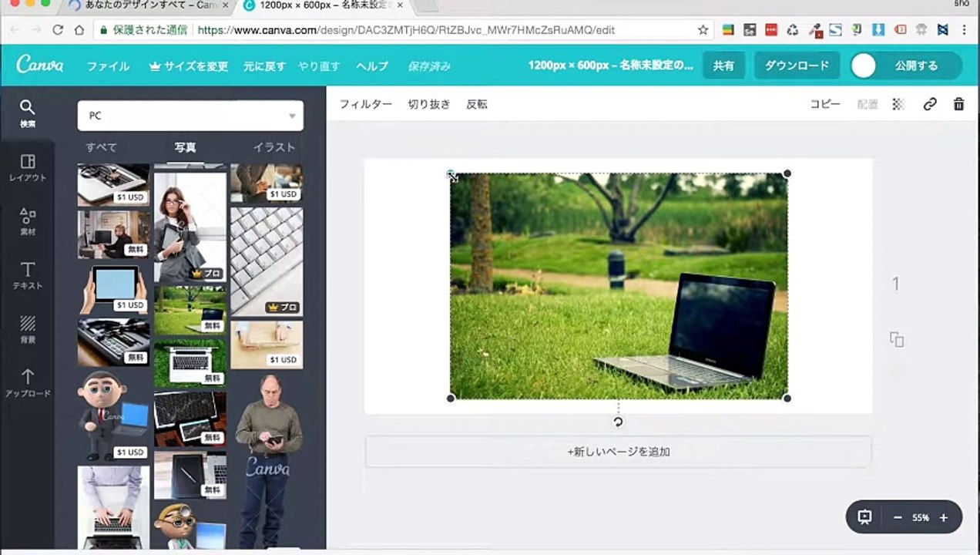Zoom in with the plus button
This screenshot has width=980, height=555.
943,517
